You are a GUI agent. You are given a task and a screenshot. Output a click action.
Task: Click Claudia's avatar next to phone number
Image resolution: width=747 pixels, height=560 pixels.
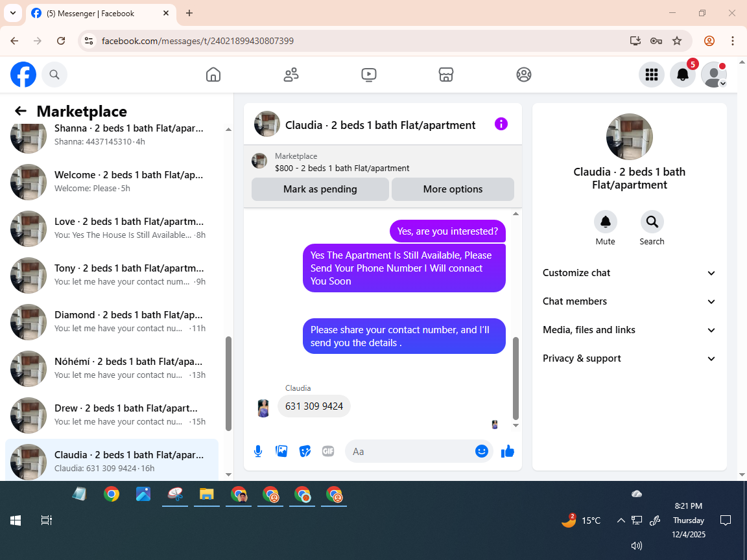pos(263,408)
